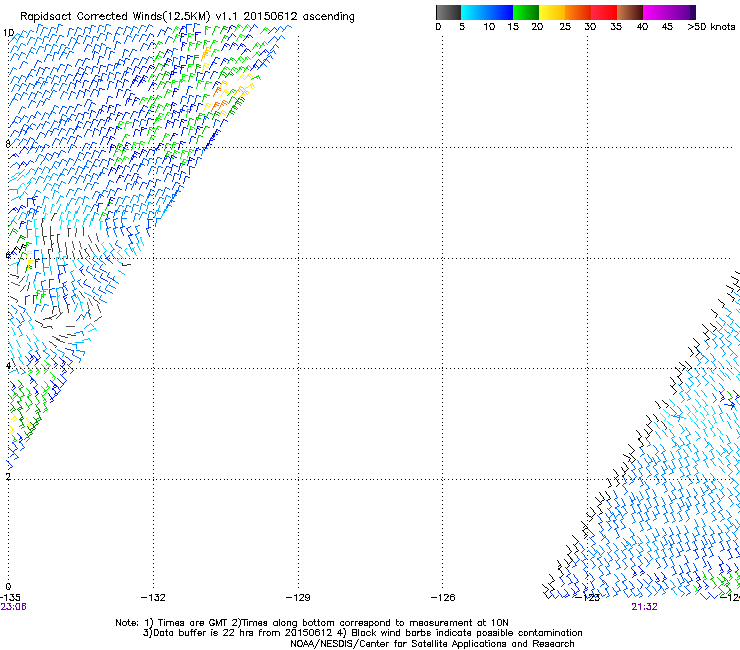Screen dimensions: 740x650
Task: Click the '20150612 ascending' text in title
Action: [x=299, y=17]
